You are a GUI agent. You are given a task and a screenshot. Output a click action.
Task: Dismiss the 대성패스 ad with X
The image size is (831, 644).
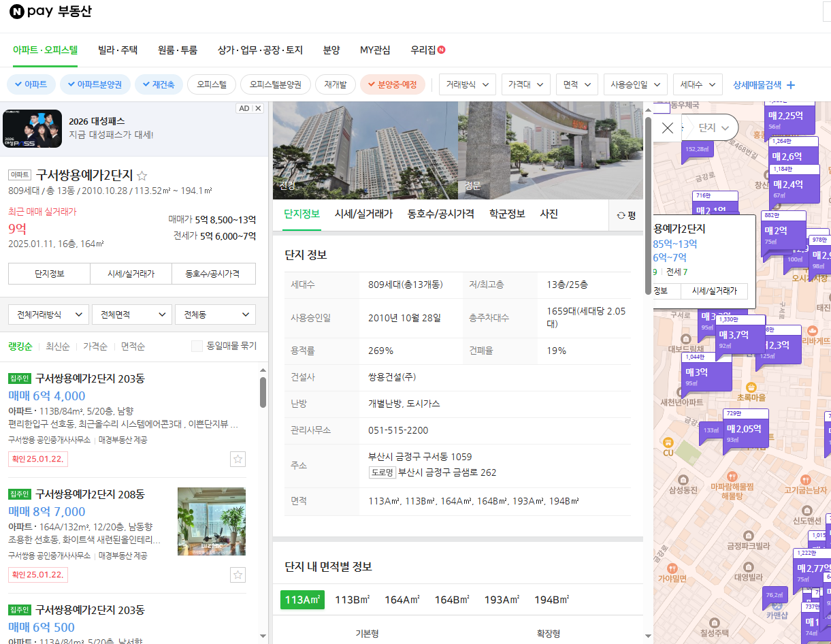(257, 108)
